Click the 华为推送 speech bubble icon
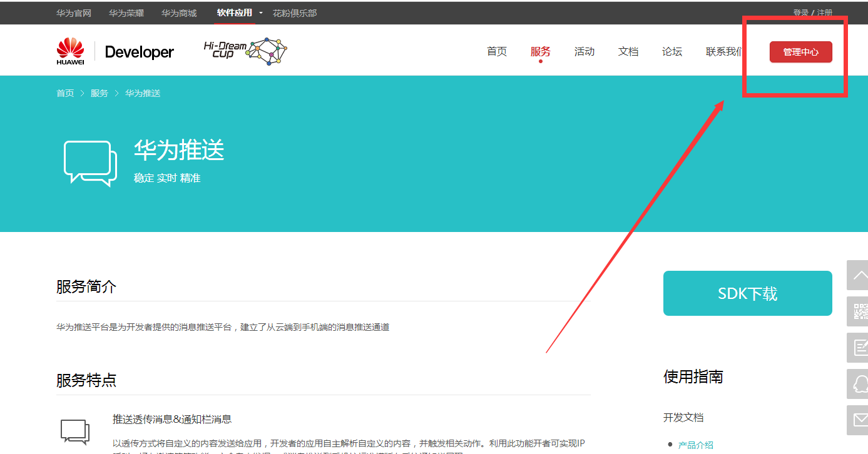 [91, 163]
